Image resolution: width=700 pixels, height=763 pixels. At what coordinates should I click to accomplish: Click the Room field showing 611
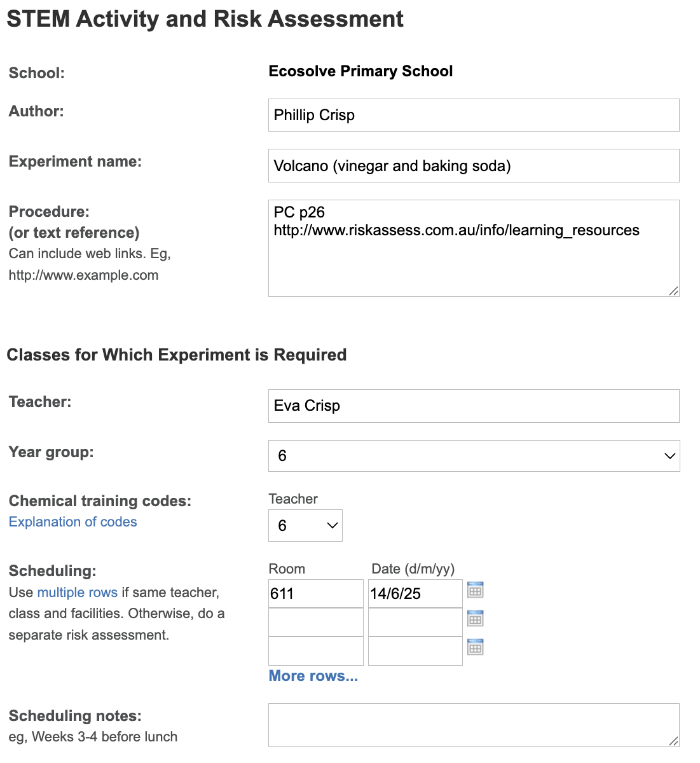tap(315, 593)
